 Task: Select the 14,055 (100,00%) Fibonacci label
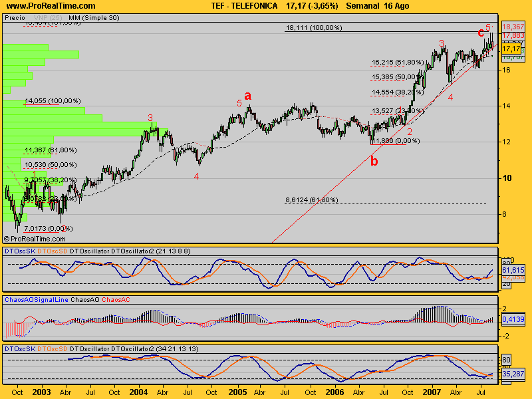[x=53, y=101]
